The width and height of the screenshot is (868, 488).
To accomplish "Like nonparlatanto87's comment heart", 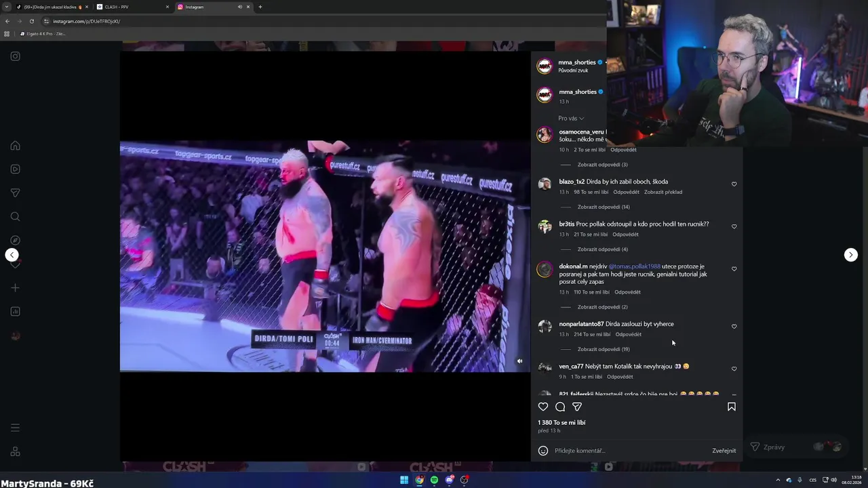I will click(x=734, y=327).
